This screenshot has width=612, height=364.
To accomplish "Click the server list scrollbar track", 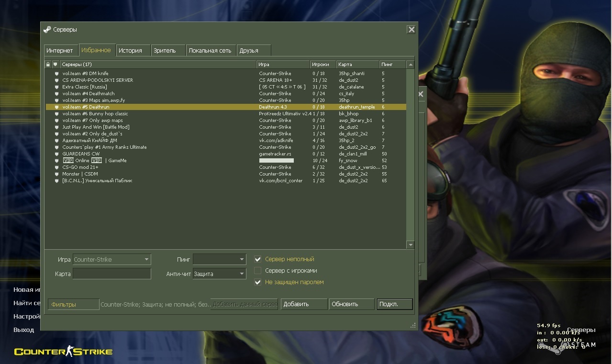I will [411, 154].
